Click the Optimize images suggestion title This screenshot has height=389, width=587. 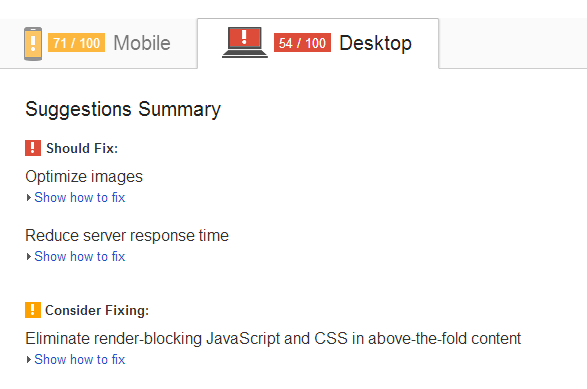click(84, 177)
